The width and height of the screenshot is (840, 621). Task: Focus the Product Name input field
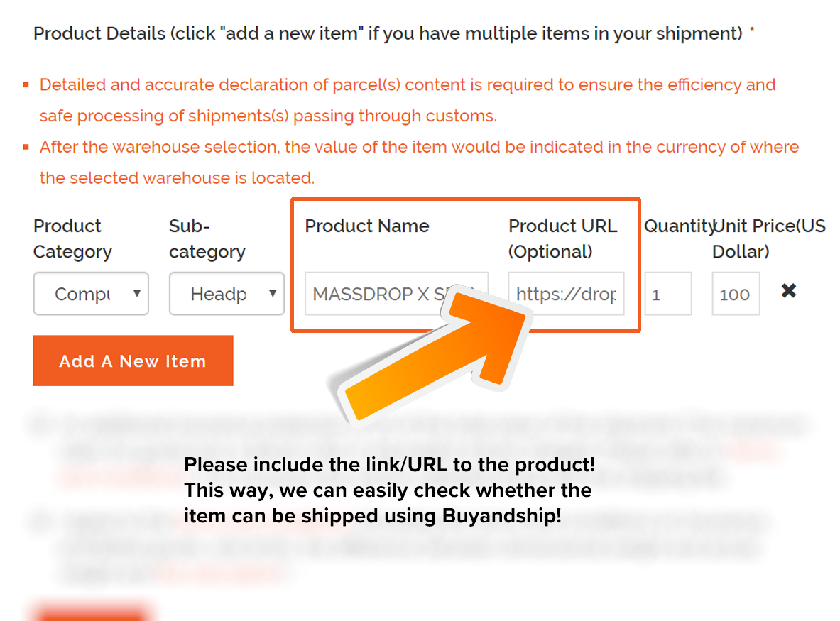click(396, 293)
